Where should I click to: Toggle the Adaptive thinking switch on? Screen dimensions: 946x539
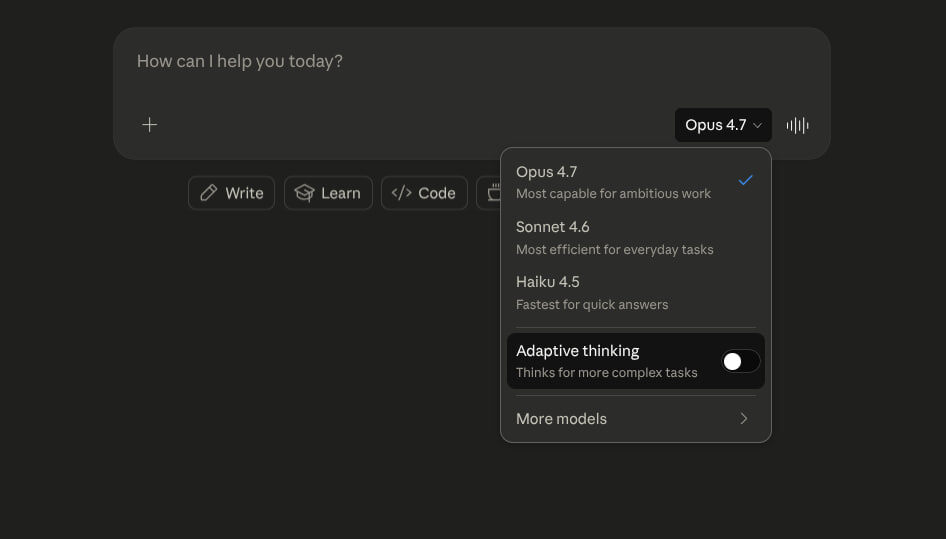(740, 361)
